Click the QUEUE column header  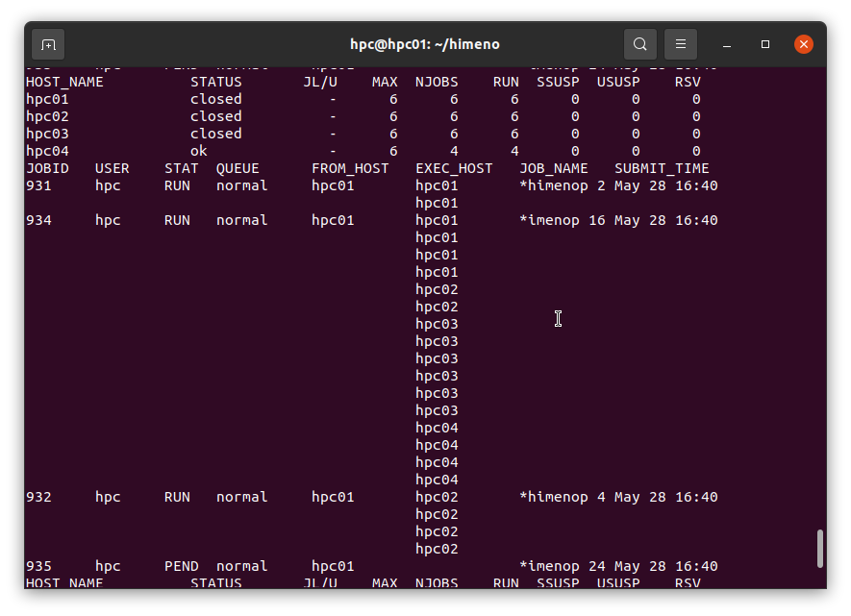point(238,168)
